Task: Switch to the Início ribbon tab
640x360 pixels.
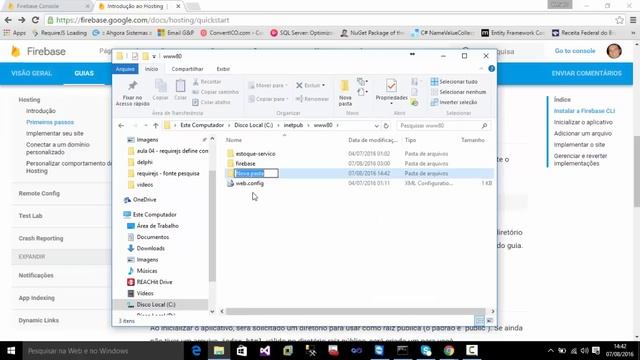Action: (151, 69)
